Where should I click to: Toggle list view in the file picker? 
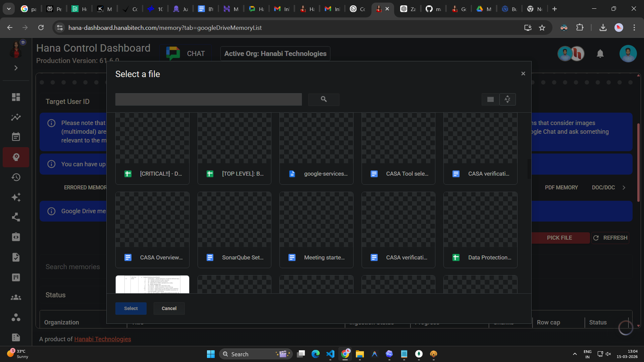(490, 99)
